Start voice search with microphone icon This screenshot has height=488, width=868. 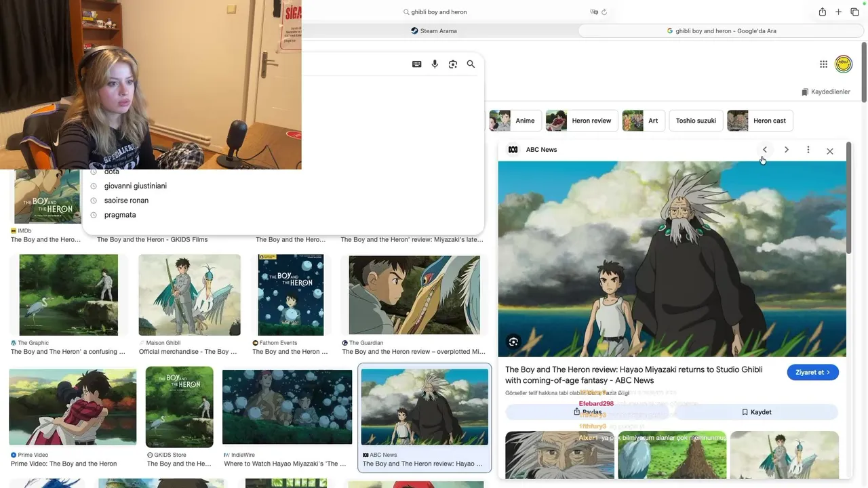tap(435, 64)
